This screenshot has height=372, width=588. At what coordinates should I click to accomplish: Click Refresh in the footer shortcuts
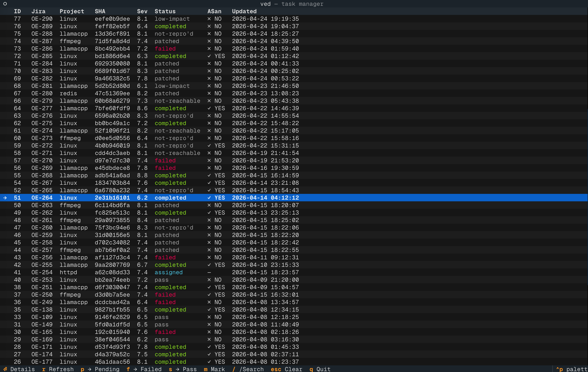tap(58, 369)
